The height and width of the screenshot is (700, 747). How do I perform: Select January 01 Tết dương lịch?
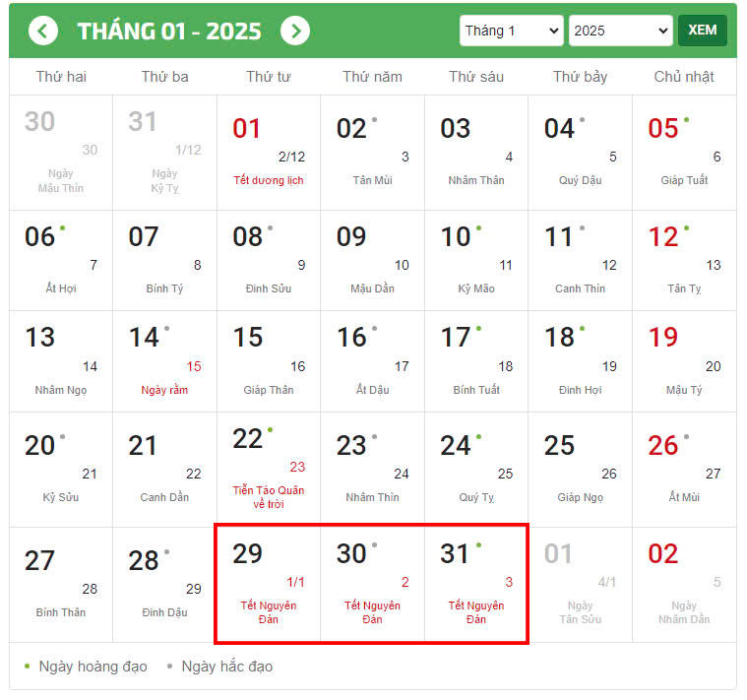(x=269, y=153)
